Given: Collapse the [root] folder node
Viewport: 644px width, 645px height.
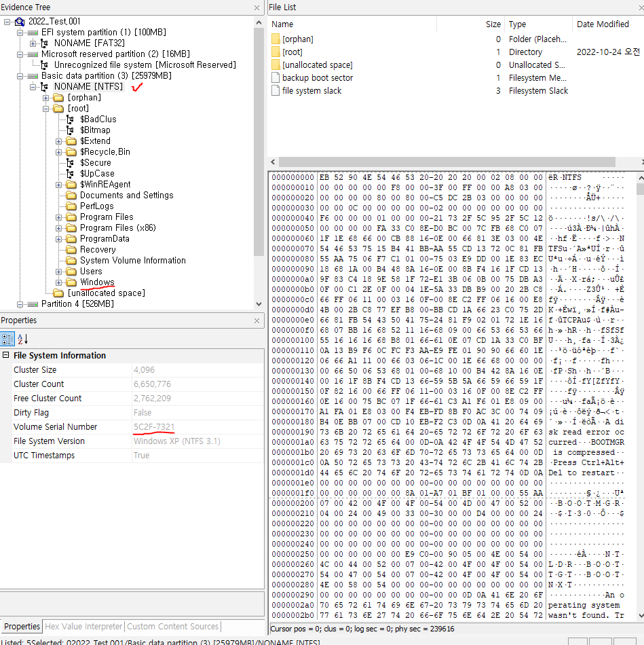Looking at the screenshot, I should 46,109.
